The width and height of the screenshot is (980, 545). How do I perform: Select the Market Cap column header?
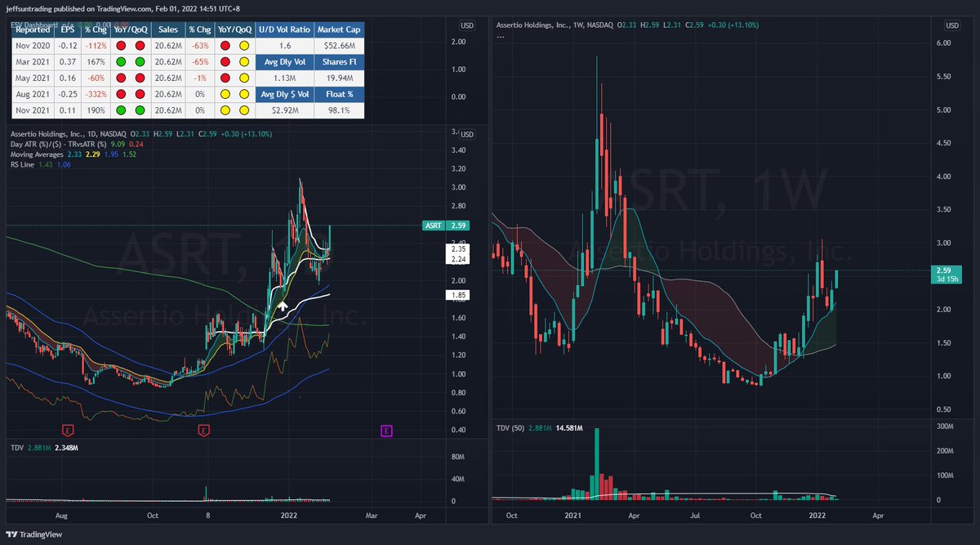[x=339, y=29]
